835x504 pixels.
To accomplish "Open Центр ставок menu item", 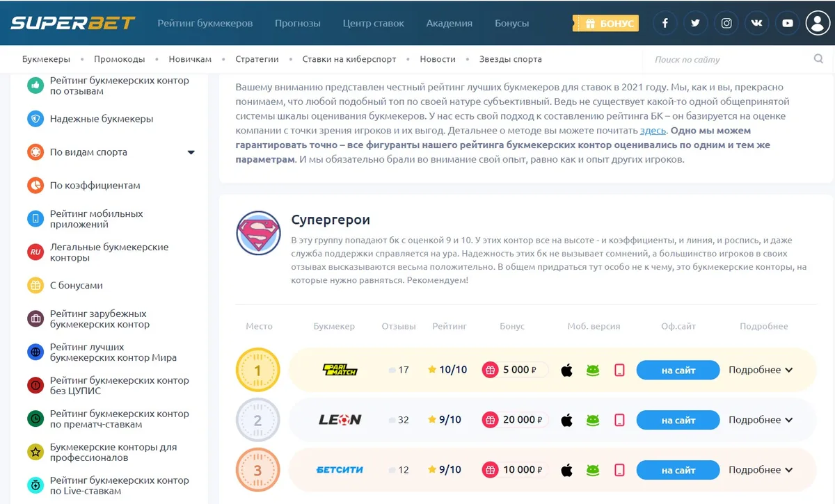I will coord(374,23).
